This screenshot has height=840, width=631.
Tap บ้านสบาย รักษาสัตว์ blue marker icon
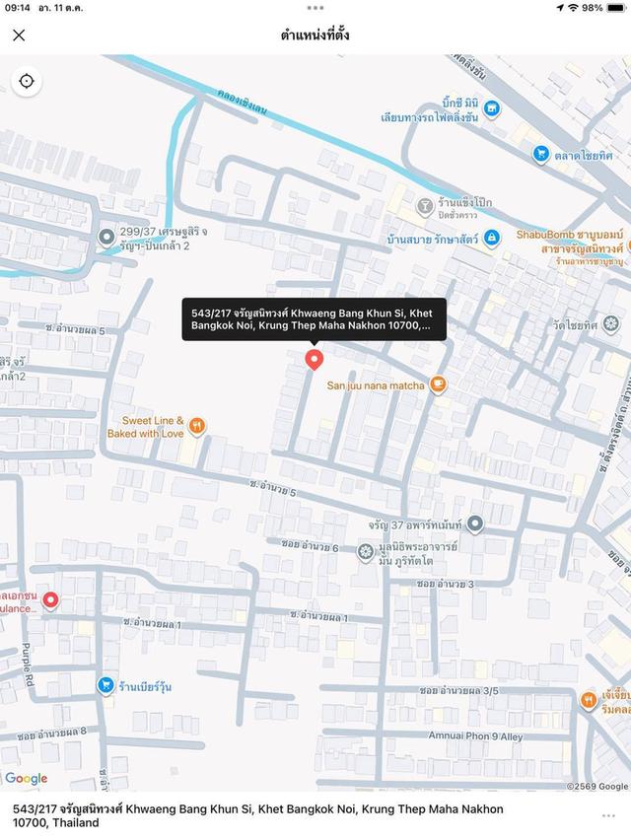tap(491, 238)
